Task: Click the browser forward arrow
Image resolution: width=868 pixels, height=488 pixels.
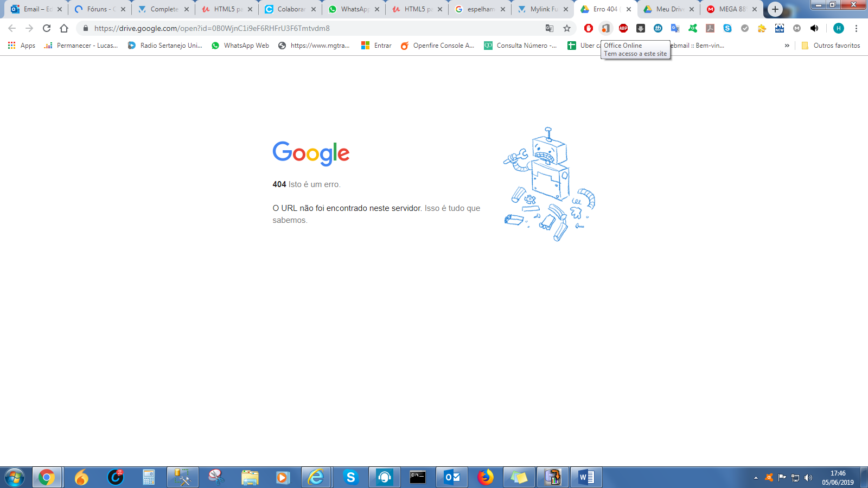Action: click(29, 28)
